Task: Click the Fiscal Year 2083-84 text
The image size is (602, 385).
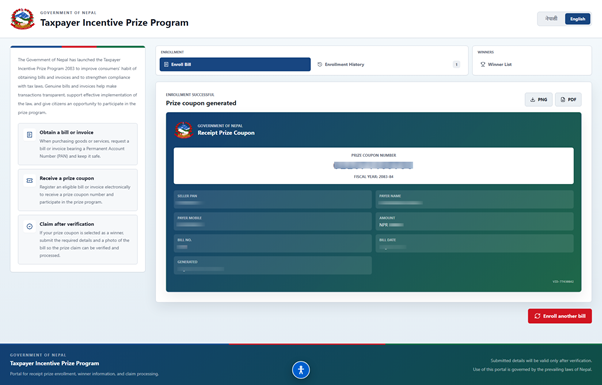Action: pos(373,177)
